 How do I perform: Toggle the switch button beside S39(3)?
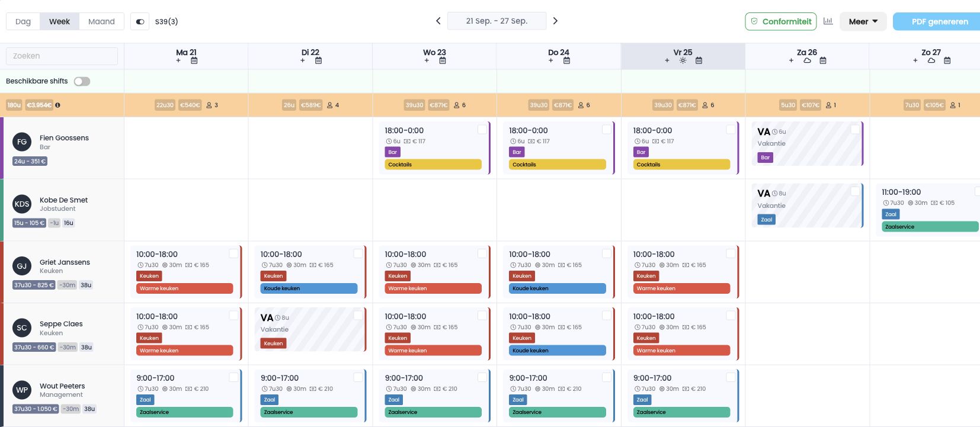140,21
